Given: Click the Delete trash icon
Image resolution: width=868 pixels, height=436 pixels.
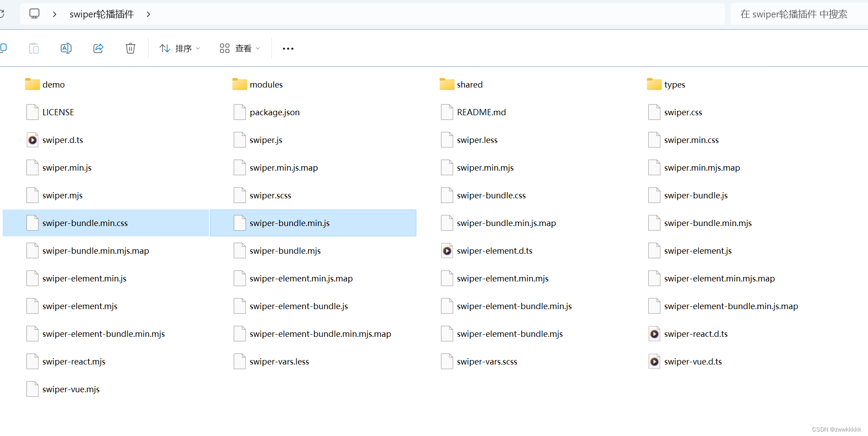Looking at the screenshot, I should point(130,48).
